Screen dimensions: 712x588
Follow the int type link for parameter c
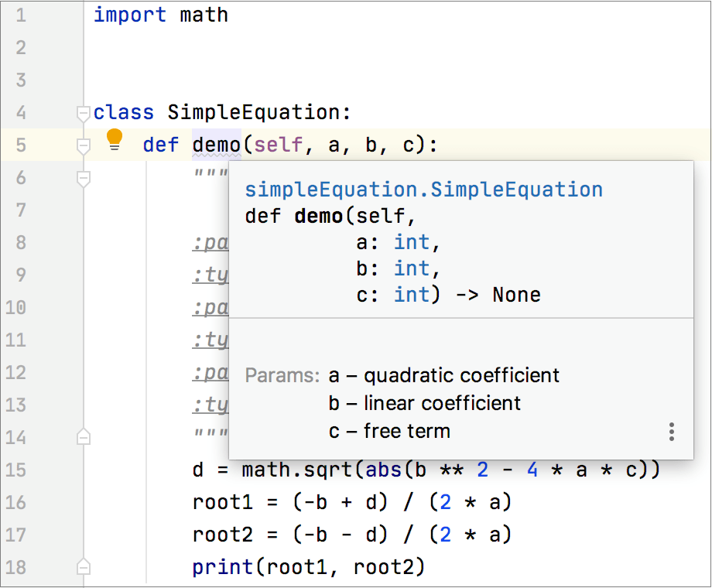coord(411,294)
